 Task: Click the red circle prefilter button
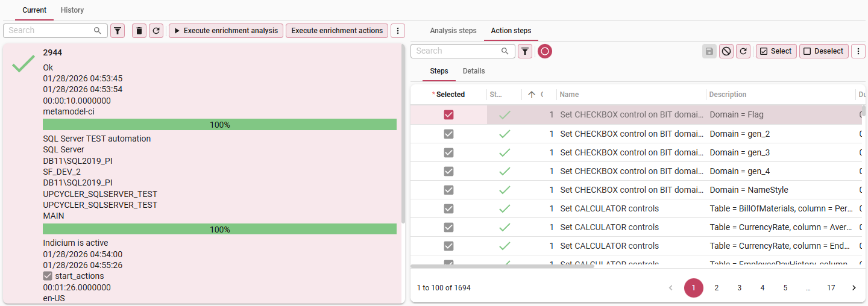[x=545, y=51]
